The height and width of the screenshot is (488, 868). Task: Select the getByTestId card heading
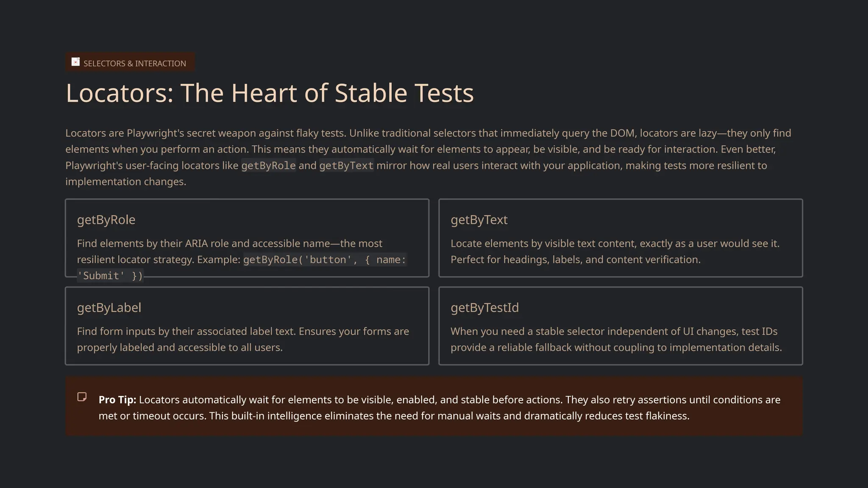[x=484, y=308]
